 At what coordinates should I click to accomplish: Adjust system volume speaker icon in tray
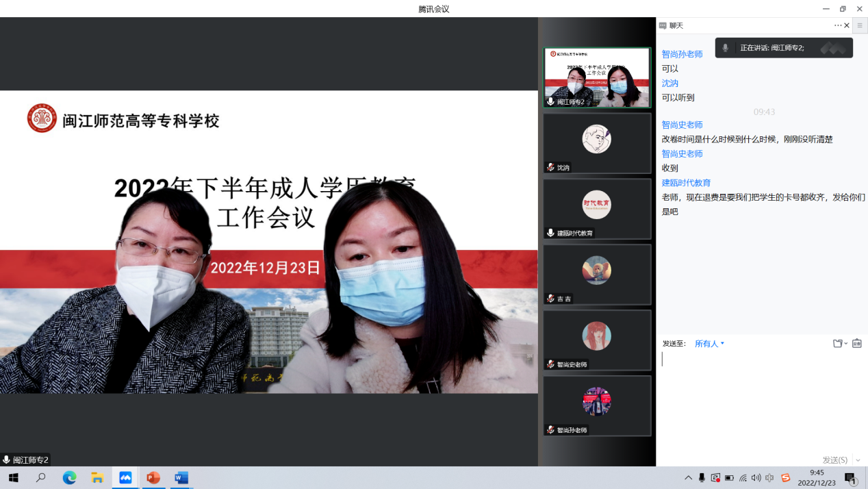(x=756, y=478)
